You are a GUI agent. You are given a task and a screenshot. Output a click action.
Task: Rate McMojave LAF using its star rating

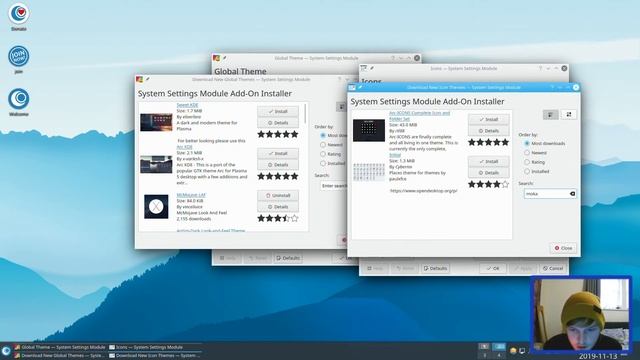coord(278,218)
